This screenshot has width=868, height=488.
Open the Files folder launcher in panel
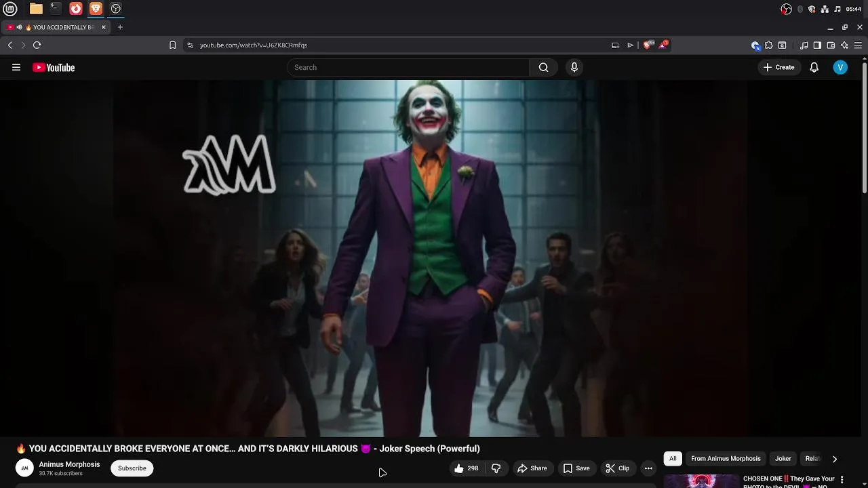coord(36,9)
